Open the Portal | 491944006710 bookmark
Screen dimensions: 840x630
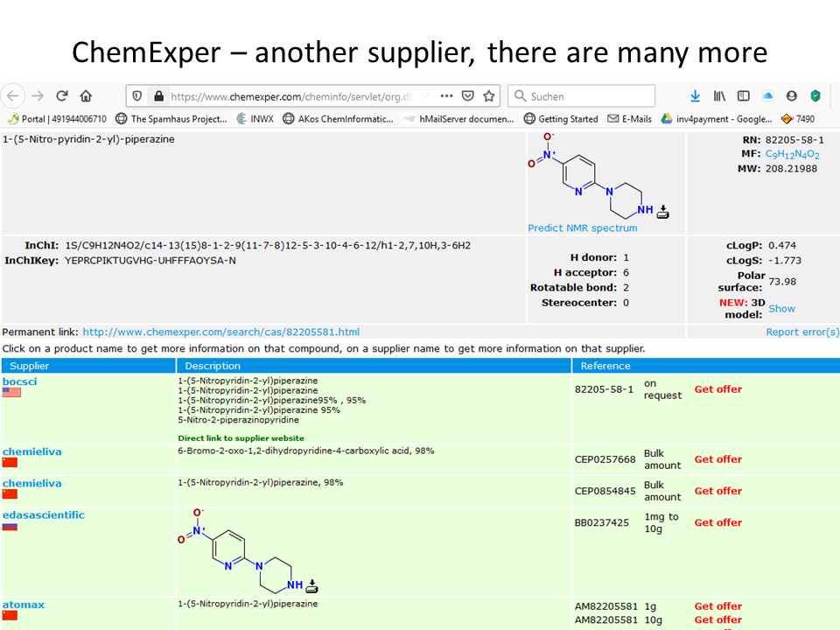coord(56,119)
